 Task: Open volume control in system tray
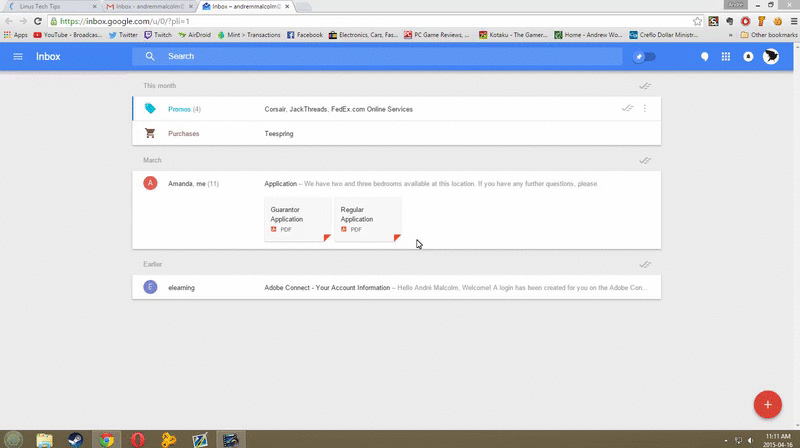pos(751,440)
